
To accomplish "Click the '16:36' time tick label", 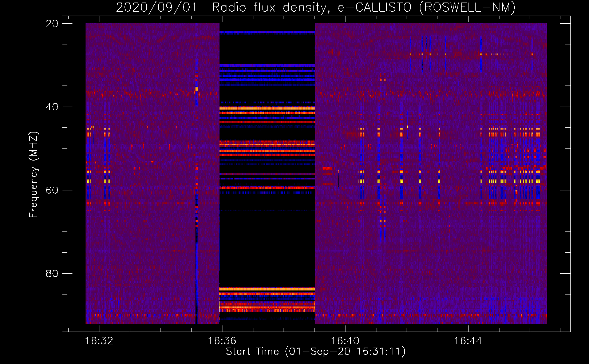I will click(222, 341).
